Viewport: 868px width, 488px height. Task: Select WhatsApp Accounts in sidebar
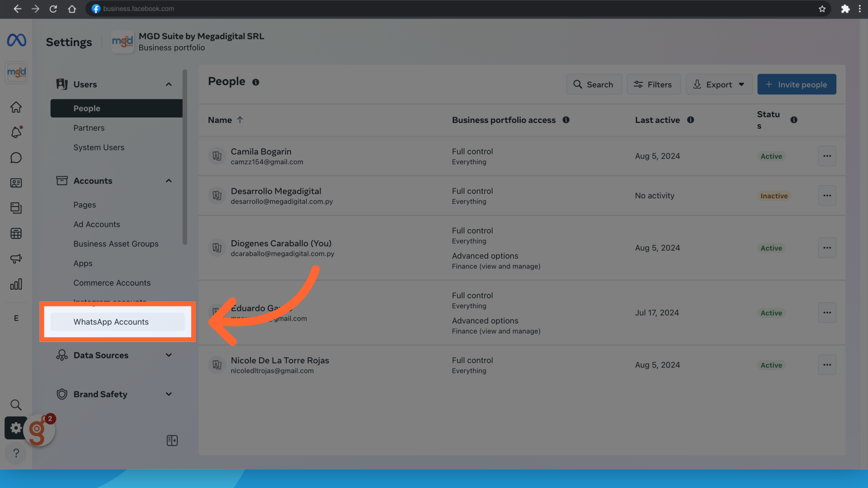coord(111,322)
